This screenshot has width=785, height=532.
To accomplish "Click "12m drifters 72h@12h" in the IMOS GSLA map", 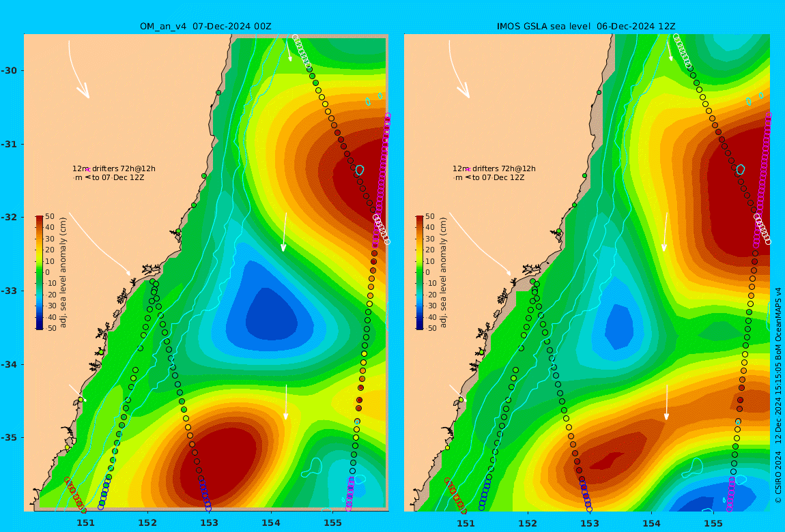I will (x=494, y=168).
